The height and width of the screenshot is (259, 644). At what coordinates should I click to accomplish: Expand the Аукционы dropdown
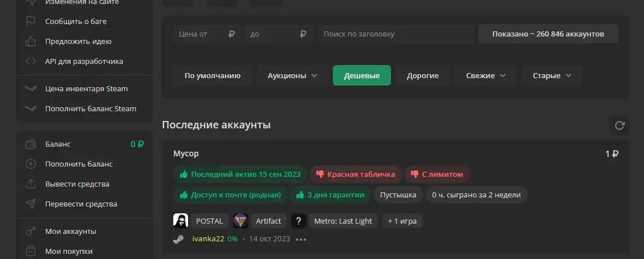[292, 75]
